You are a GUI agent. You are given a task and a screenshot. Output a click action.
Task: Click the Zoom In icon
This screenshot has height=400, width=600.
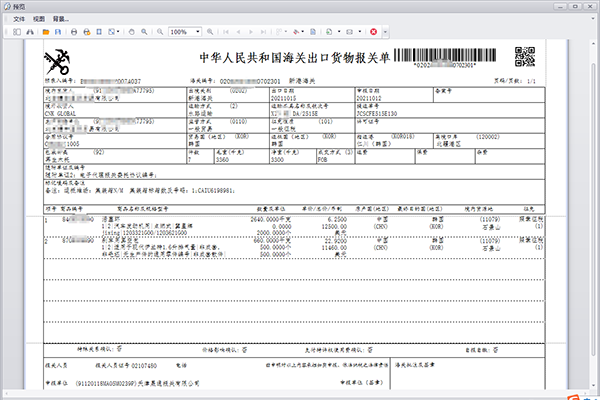[x=210, y=32]
